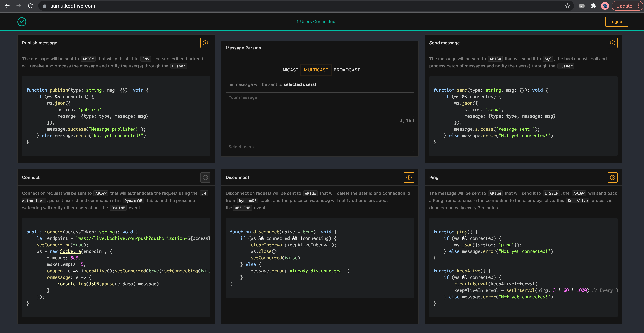Go back using browser back arrow
Viewport: 644px width, 333px height.
tap(7, 6)
